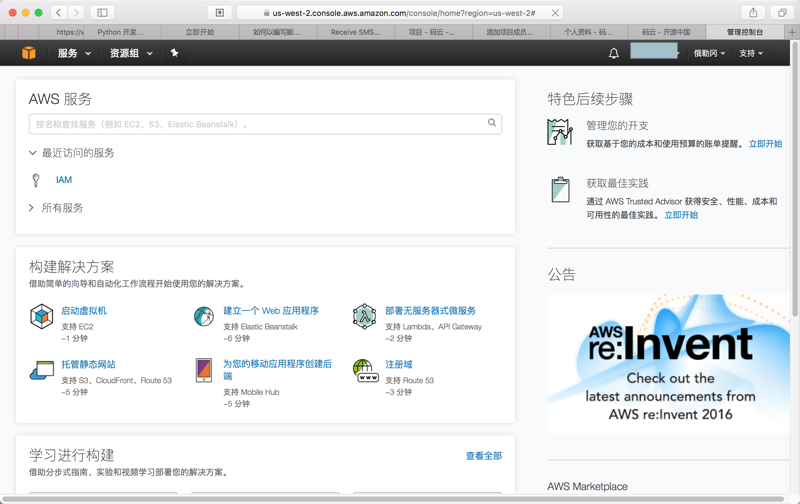Open the 支持 support dropdown
The image size is (800, 504).
point(751,53)
